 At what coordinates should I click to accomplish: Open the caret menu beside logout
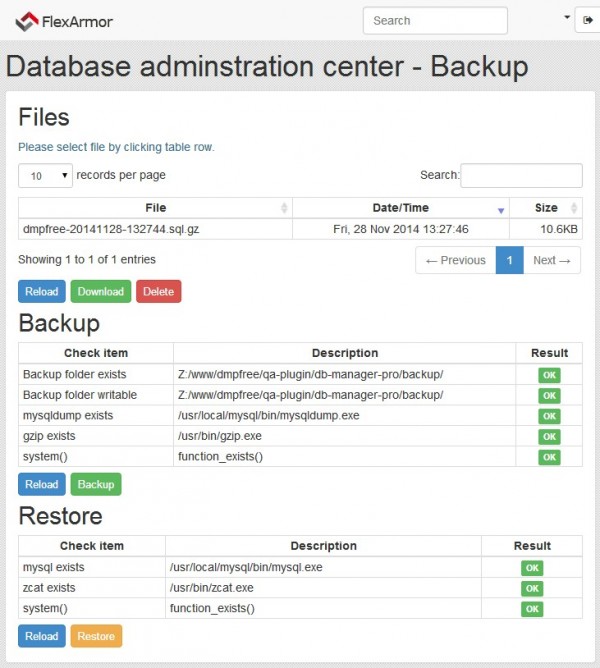[x=567, y=18]
